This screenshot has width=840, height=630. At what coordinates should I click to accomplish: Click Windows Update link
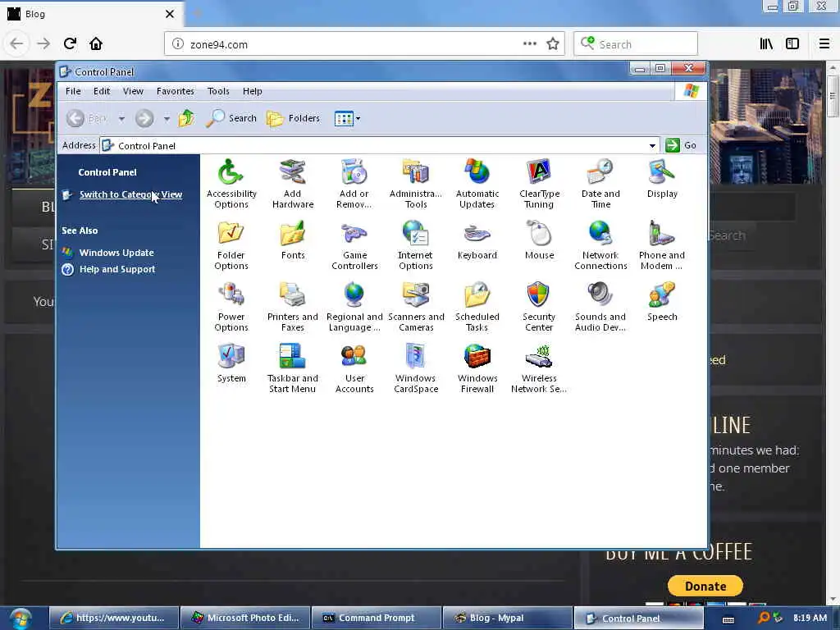coord(116,253)
